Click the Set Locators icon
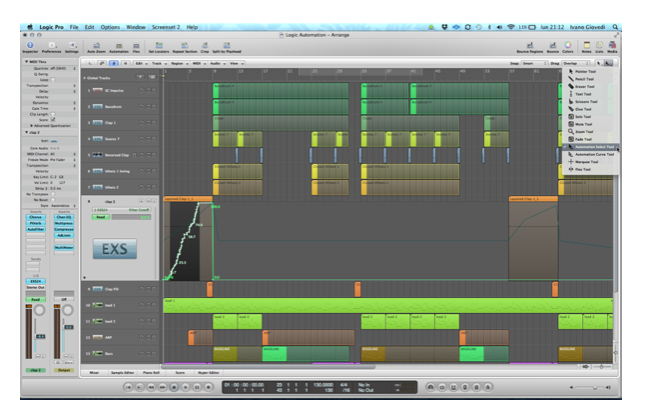Viewport: 653px width, 420px height. (x=159, y=47)
